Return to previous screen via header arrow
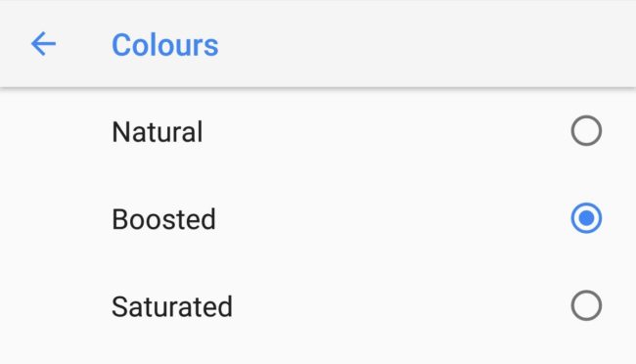 pyautogui.click(x=43, y=44)
